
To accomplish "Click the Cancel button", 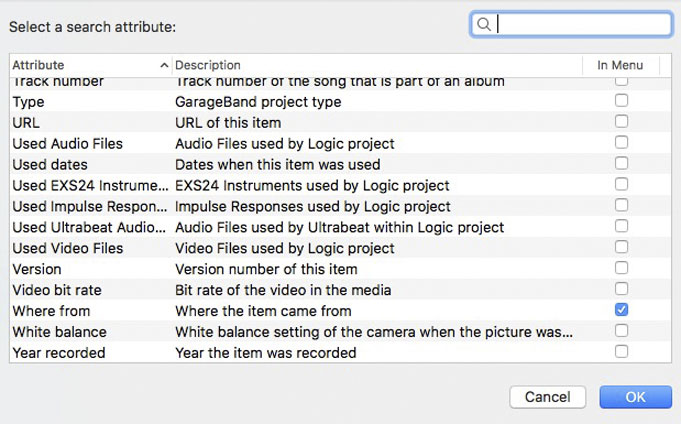I will [x=548, y=397].
